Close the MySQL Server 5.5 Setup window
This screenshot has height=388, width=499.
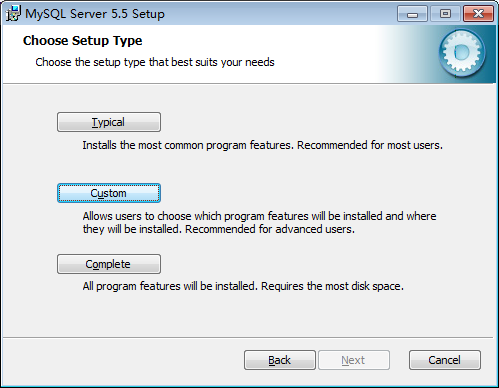tap(478, 14)
